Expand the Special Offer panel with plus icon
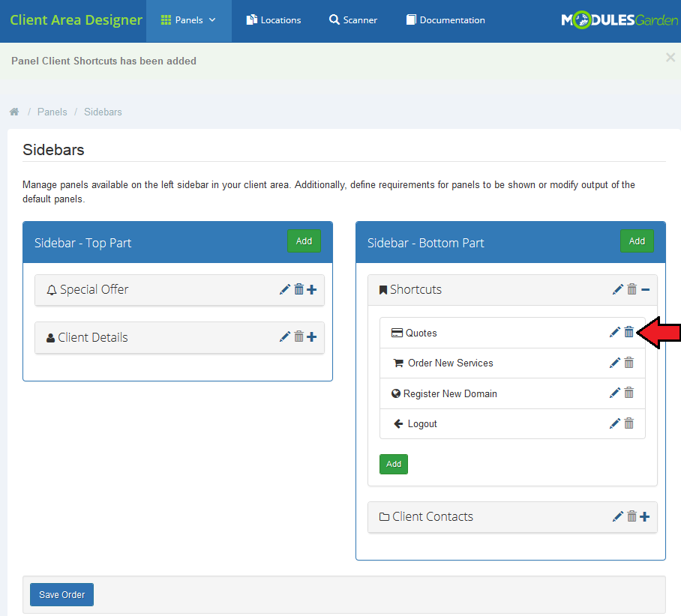681x616 pixels. click(x=311, y=289)
